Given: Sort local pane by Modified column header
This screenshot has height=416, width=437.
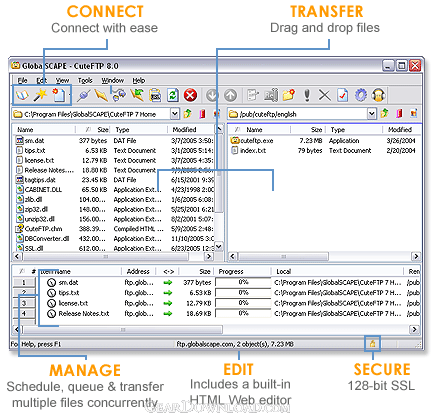Looking at the screenshot, I should [191, 130].
